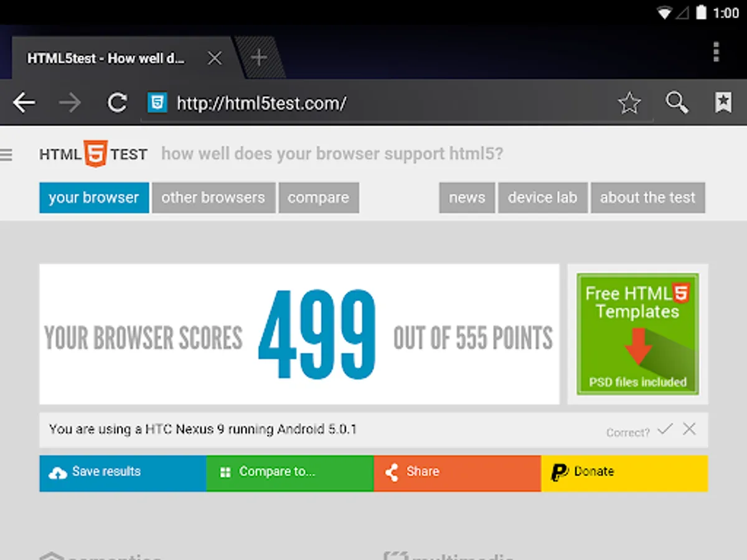Image resolution: width=747 pixels, height=560 pixels.
Task: Click the browser back arrow
Action: click(x=24, y=103)
